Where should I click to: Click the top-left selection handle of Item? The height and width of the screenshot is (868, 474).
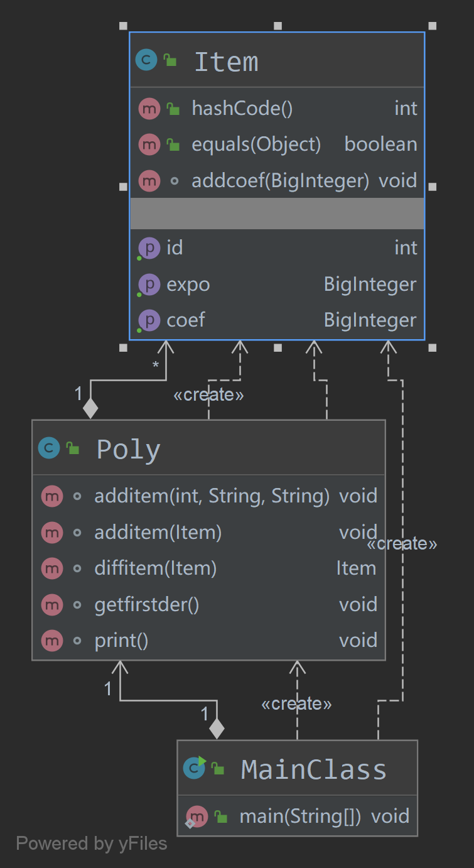[123, 26]
